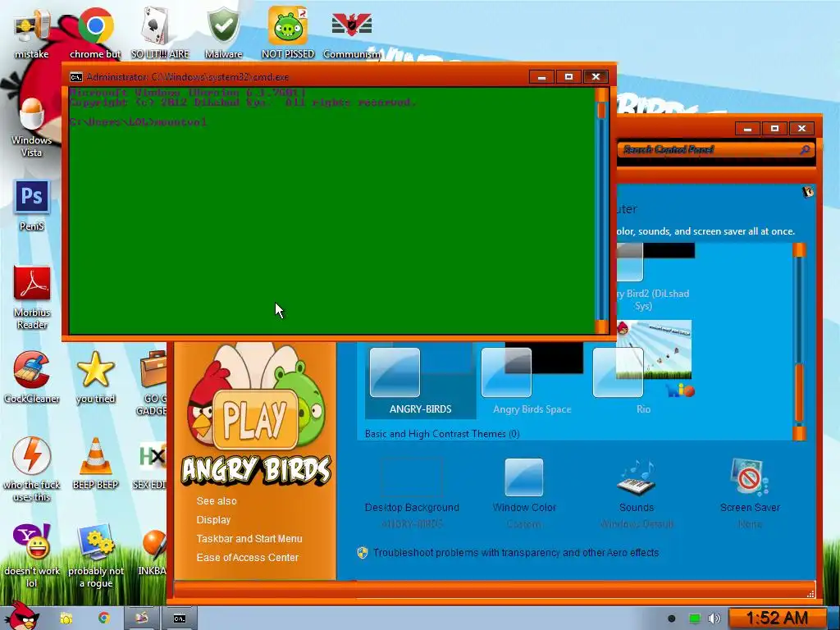
Task: Click the PLAY Angry Birds logo
Action: click(256, 415)
